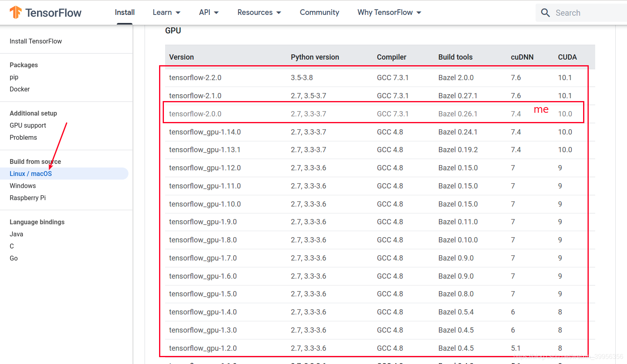627x364 pixels.
Task: Click tensorflow_gpu-1.6.0 cell
Action: 203,276
